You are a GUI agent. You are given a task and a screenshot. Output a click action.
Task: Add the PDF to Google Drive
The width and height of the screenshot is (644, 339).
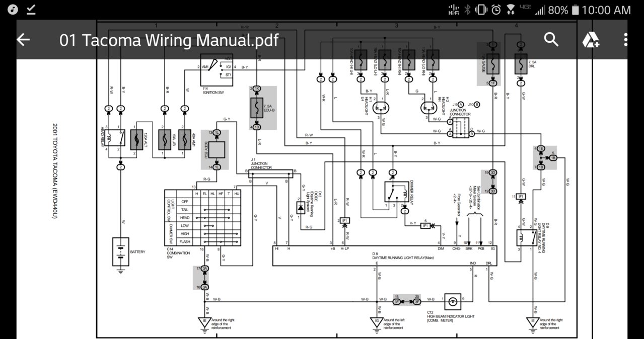[590, 40]
